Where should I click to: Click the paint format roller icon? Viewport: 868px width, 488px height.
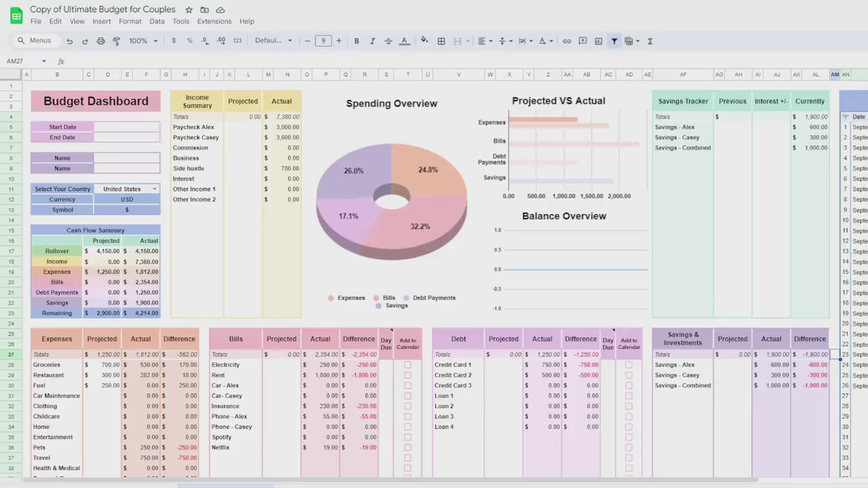[116, 41]
